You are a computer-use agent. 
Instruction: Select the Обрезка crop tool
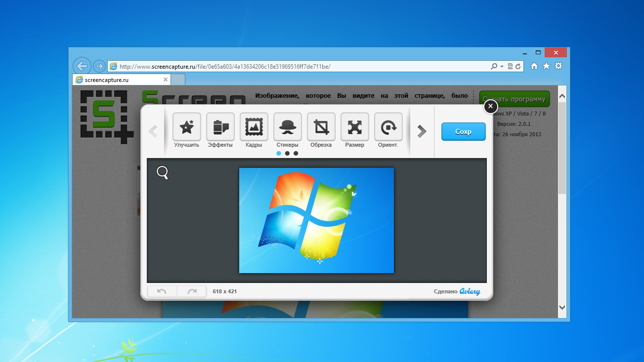(321, 130)
